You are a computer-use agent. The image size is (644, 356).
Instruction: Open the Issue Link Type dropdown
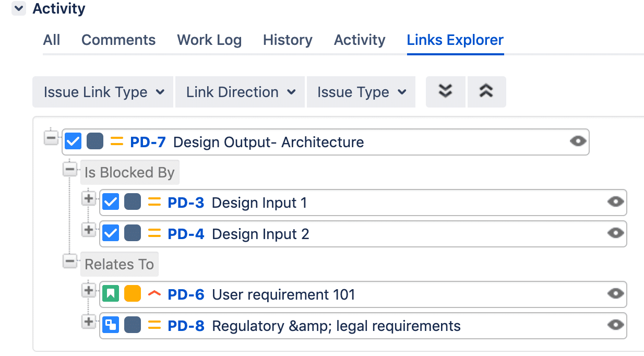(x=102, y=92)
